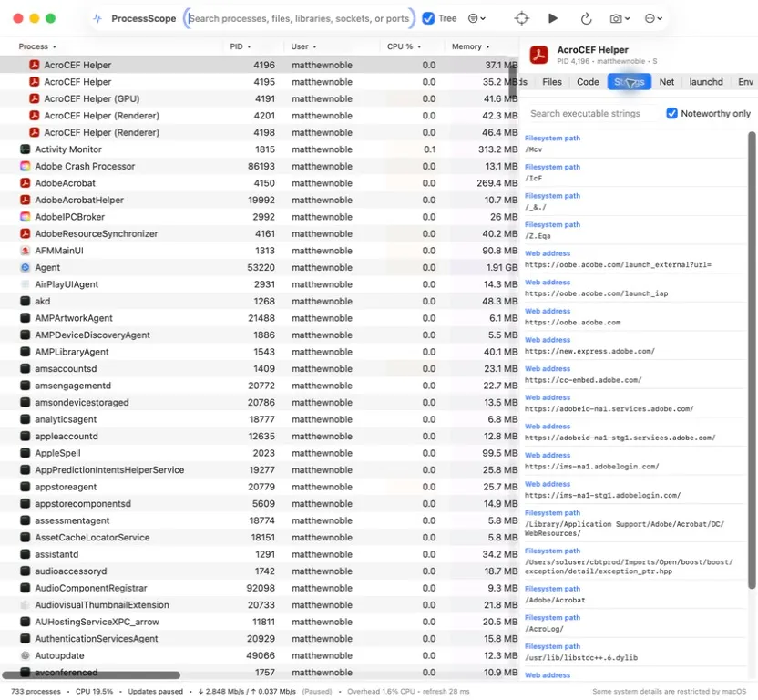The height and width of the screenshot is (700, 758).
Task: Select the AcroCEF Helper 4195 row
Action: (x=259, y=82)
